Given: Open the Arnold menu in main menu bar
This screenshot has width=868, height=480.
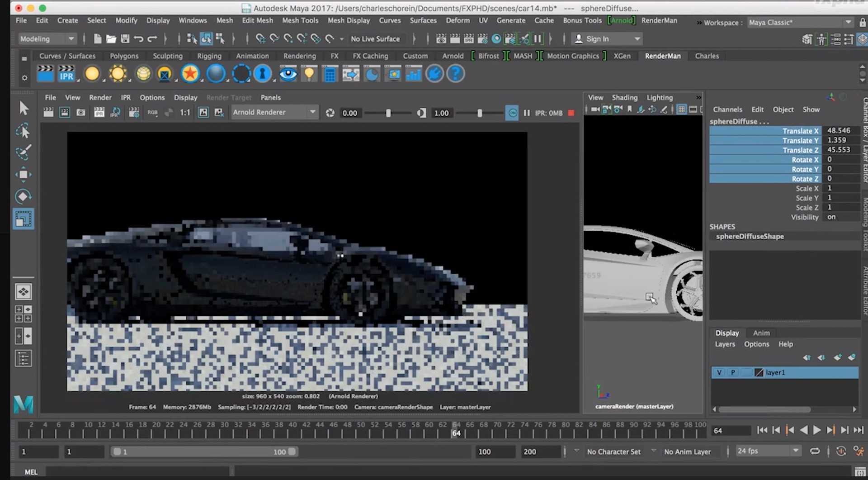Looking at the screenshot, I should [622, 20].
